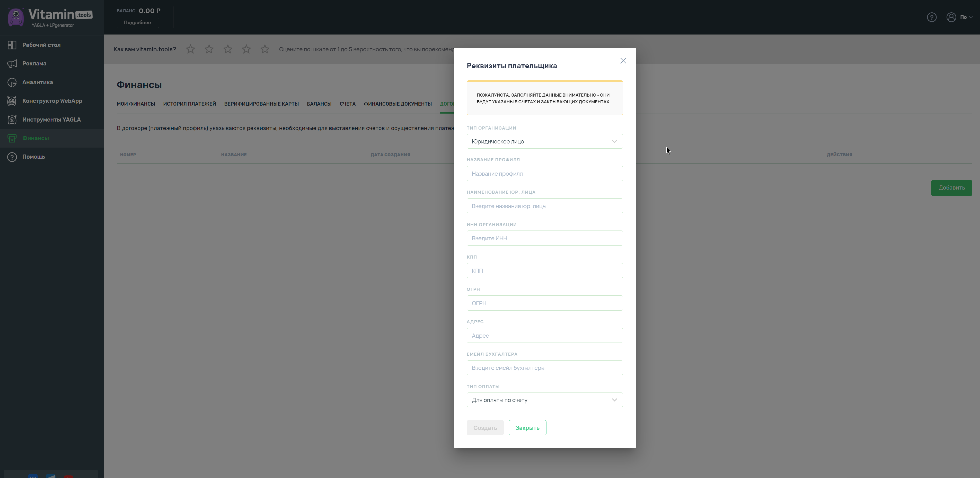Click the user account avatar icon
The width and height of the screenshot is (980, 478).
pos(951,17)
